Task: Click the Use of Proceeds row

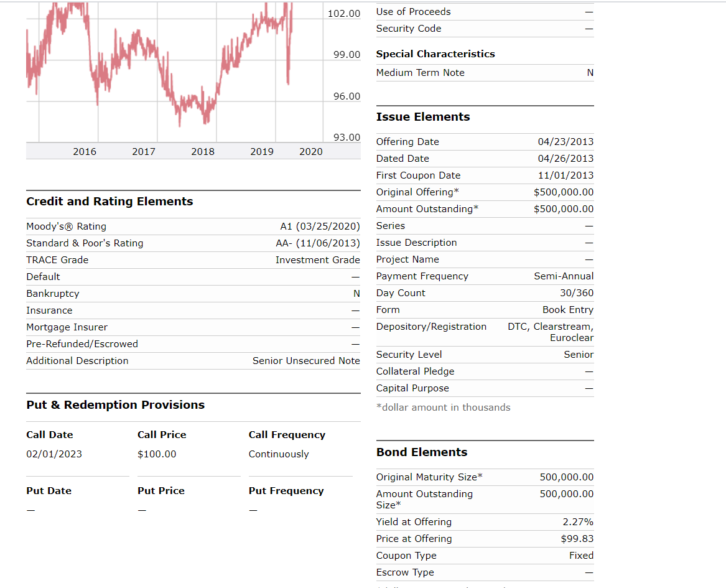Action: coord(413,11)
